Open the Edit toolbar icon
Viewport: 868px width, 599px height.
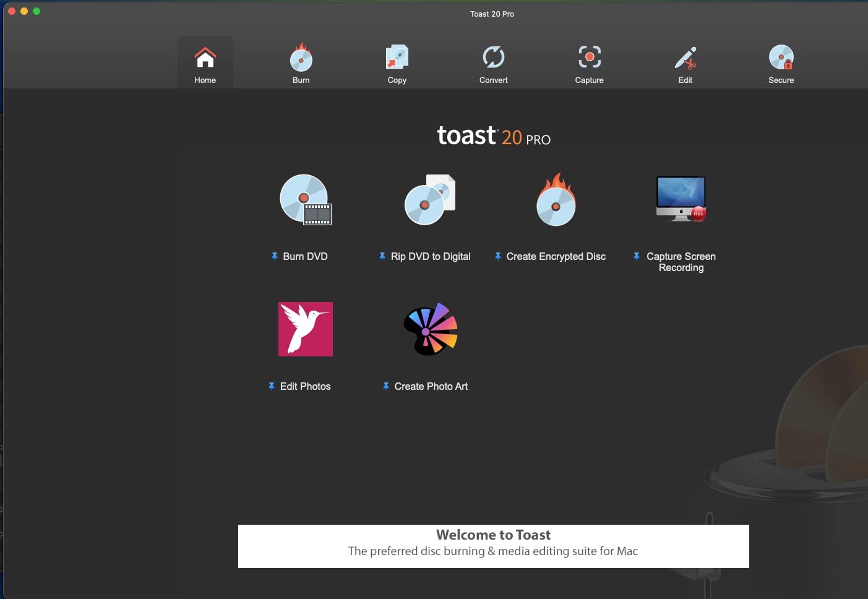(x=685, y=58)
